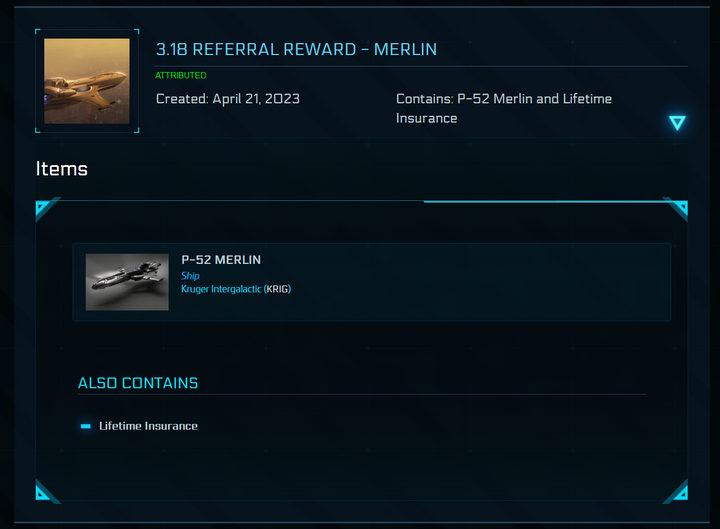
Task: Click the bottom-left corner triangle of Items panel
Action: (43, 491)
